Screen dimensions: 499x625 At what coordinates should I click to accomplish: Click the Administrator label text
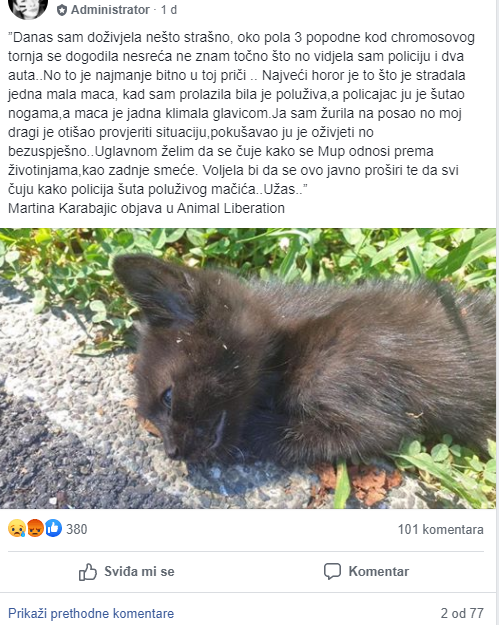110,10
